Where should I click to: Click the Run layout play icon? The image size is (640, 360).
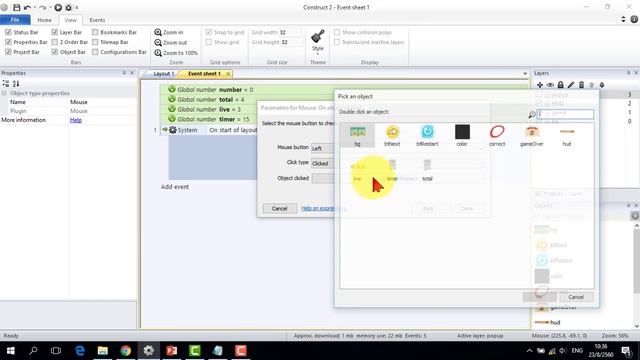point(58,7)
